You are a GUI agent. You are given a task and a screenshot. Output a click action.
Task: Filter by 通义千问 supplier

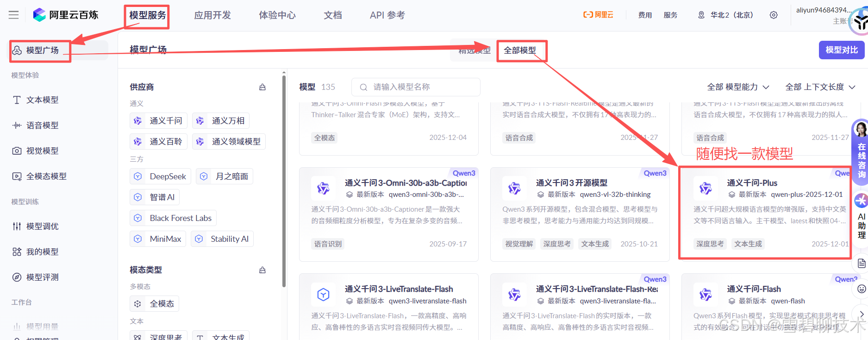click(x=159, y=121)
